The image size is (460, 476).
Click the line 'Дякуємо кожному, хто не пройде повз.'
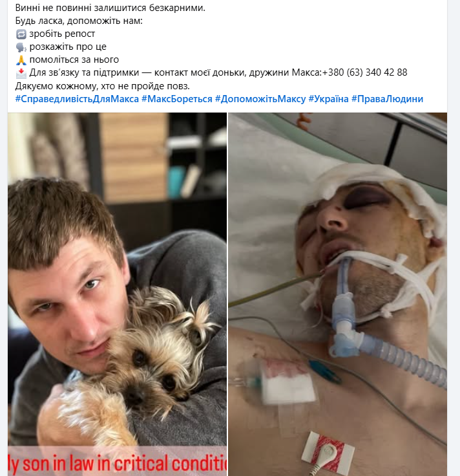[103, 86]
